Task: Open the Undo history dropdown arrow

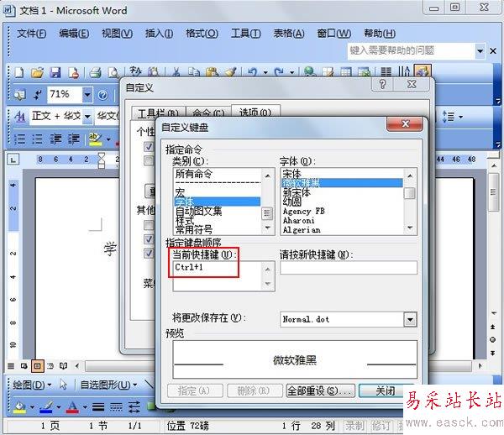Action: tap(265, 72)
